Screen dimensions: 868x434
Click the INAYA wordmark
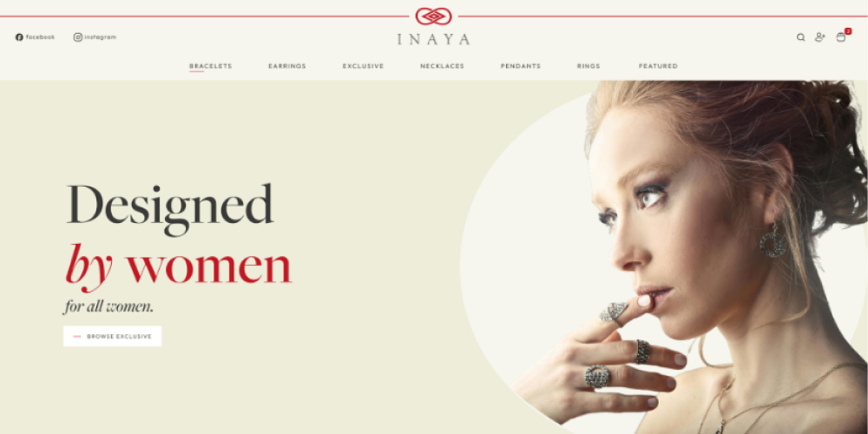[433, 39]
